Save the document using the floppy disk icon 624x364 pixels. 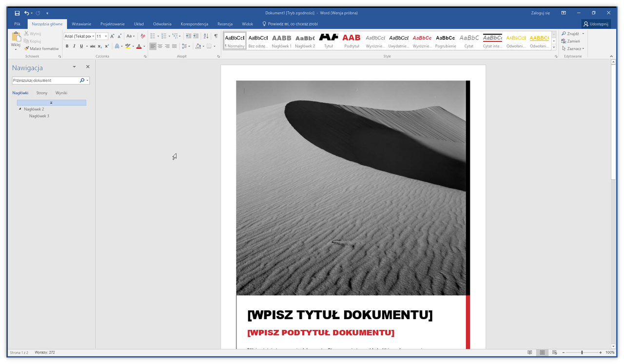click(17, 13)
